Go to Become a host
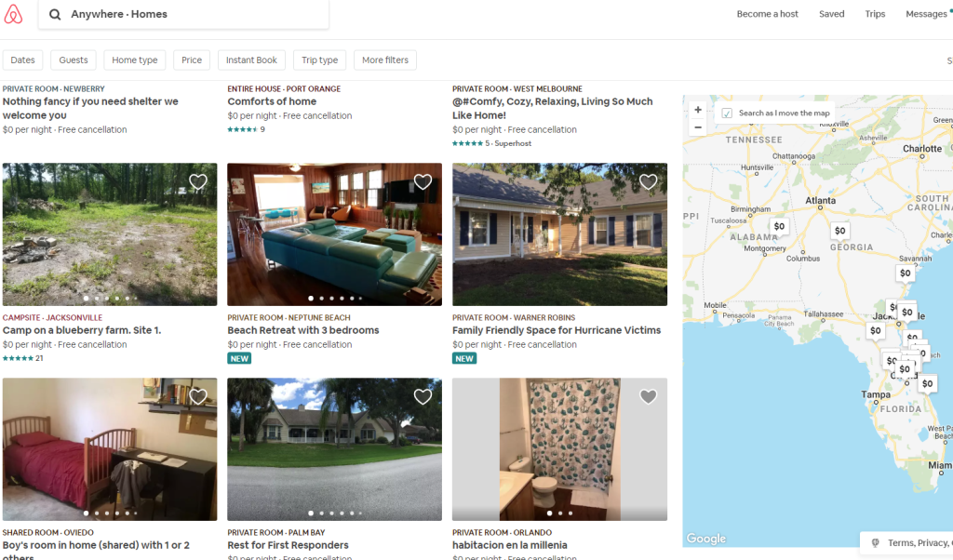953x560 pixels. (x=767, y=14)
